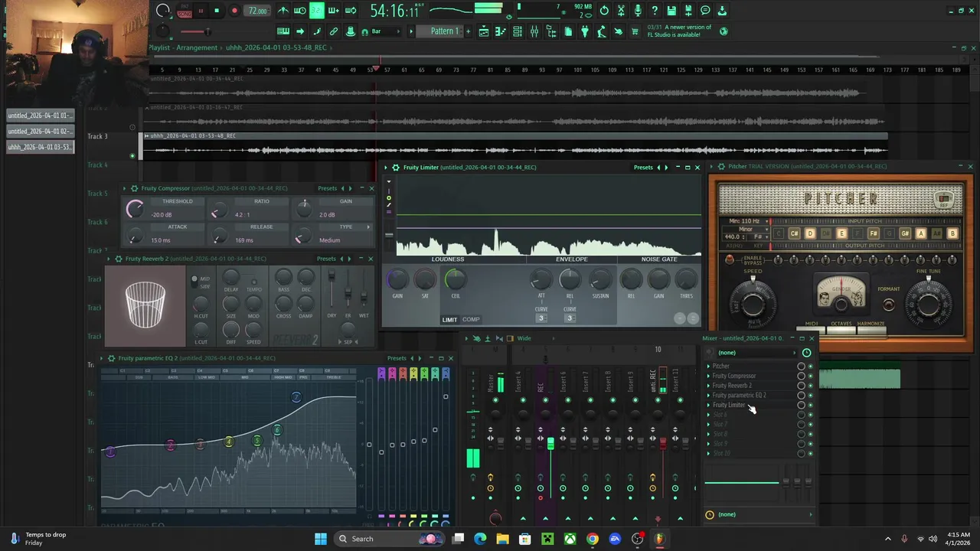Viewport: 980px width, 551px height.
Task: Open Fruity Compressor Presets menu
Action: pos(327,188)
